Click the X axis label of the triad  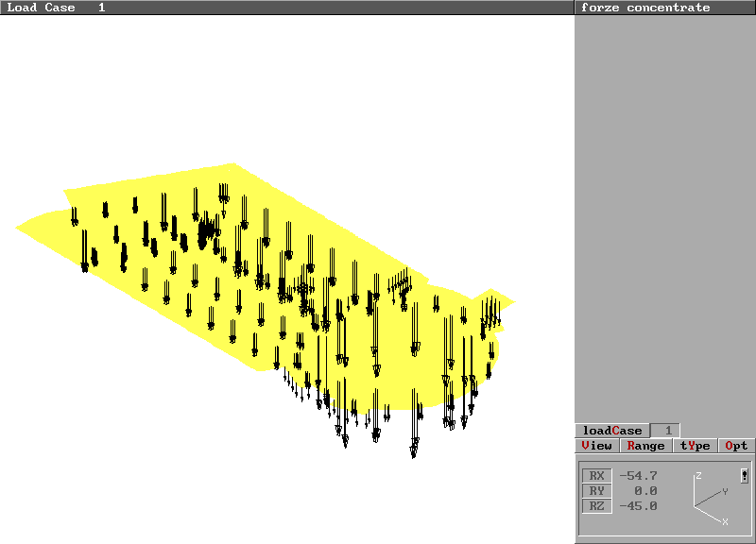coord(725,521)
